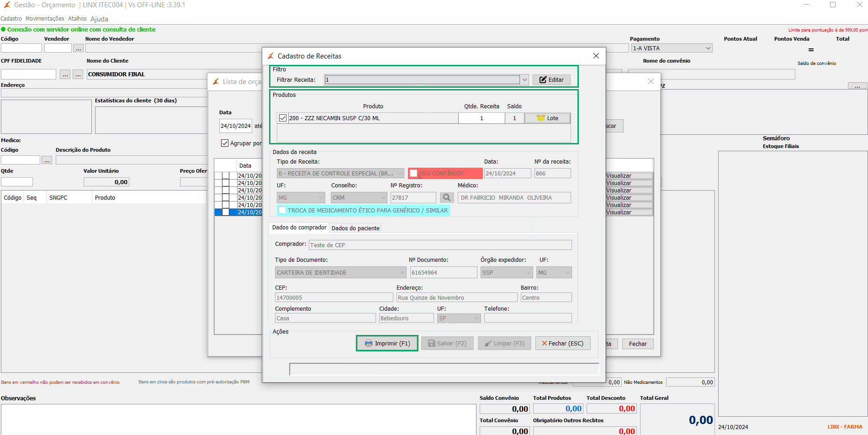Screen dimensions: 868x435
Task: Click the Bairro field showing Centro
Action: click(x=546, y=297)
